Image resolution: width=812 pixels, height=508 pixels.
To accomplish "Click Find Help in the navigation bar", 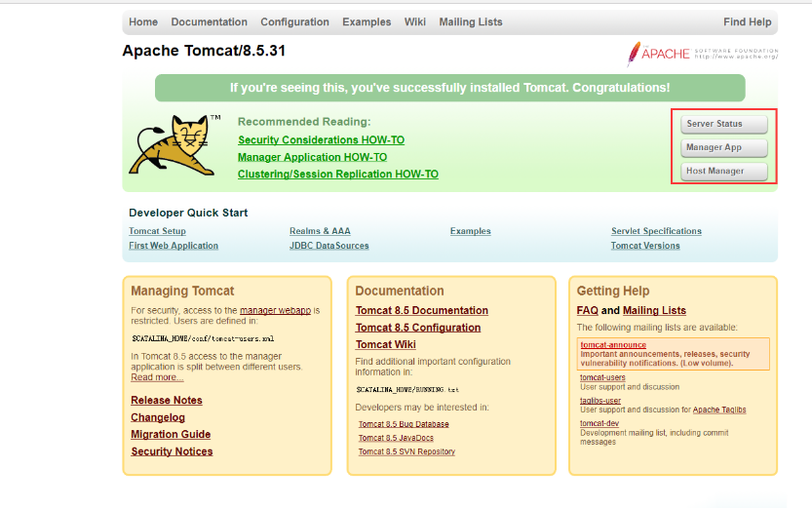I will tap(748, 21).
